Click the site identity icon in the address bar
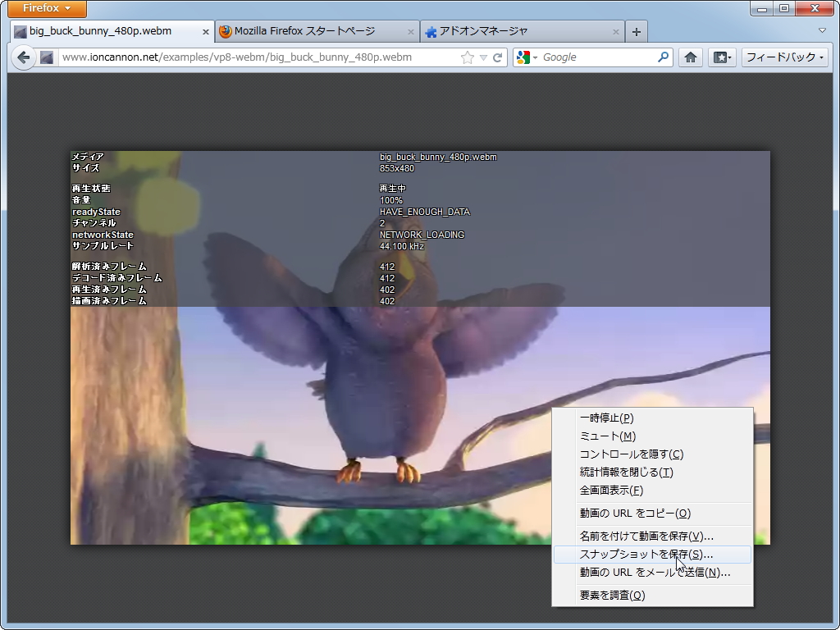 point(47,57)
